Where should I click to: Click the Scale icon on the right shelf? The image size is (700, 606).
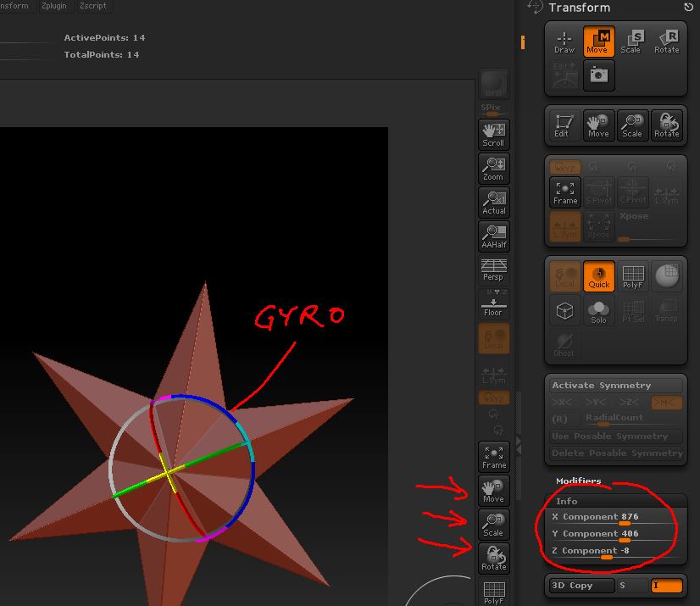pyautogui.click(x=494, y=525)
